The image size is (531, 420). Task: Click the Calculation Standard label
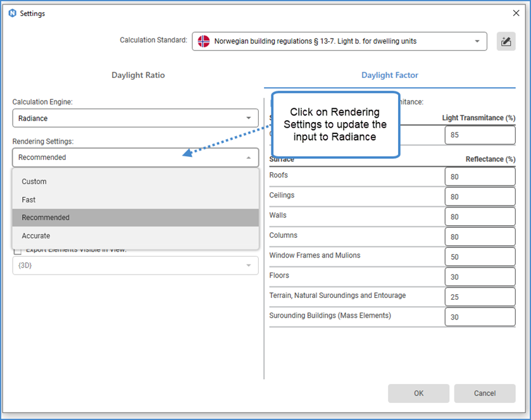click(x=153, y=40)
